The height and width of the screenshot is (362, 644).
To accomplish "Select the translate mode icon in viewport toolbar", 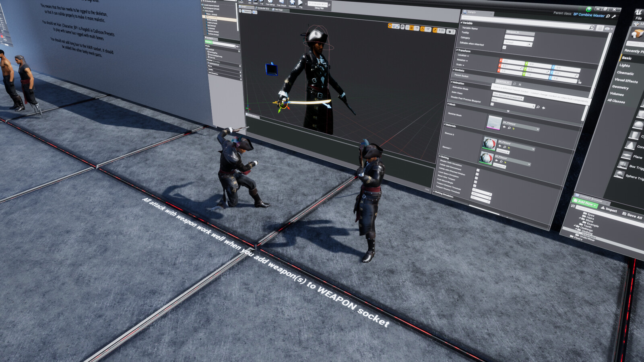I will [390, 26].
